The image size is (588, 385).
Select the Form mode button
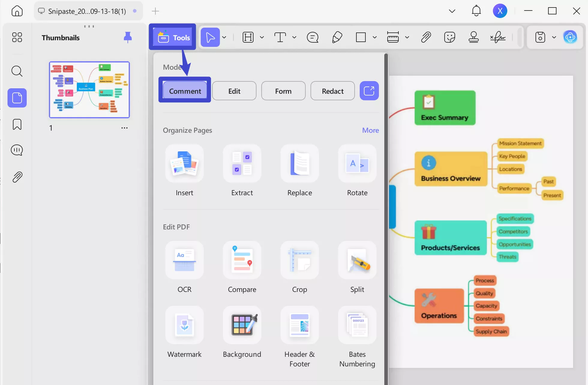[x=283, y=91]
